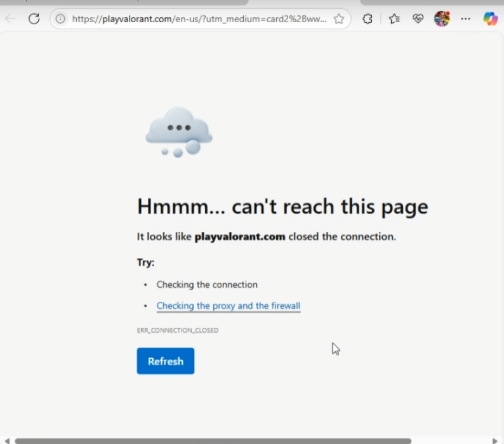Open Settings and more ellipsis menu
The height and width of the screenshot is (444, 504).
tap(465, 18)
